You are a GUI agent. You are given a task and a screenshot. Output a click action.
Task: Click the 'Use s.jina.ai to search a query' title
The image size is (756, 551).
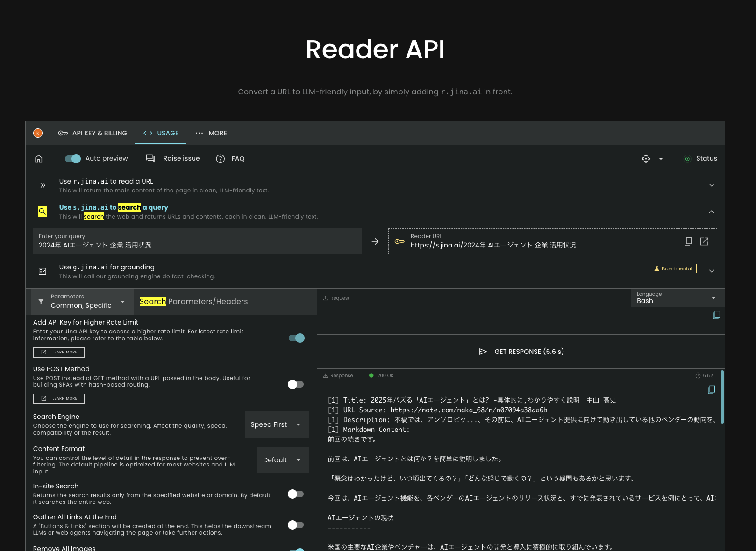point(114,207)
